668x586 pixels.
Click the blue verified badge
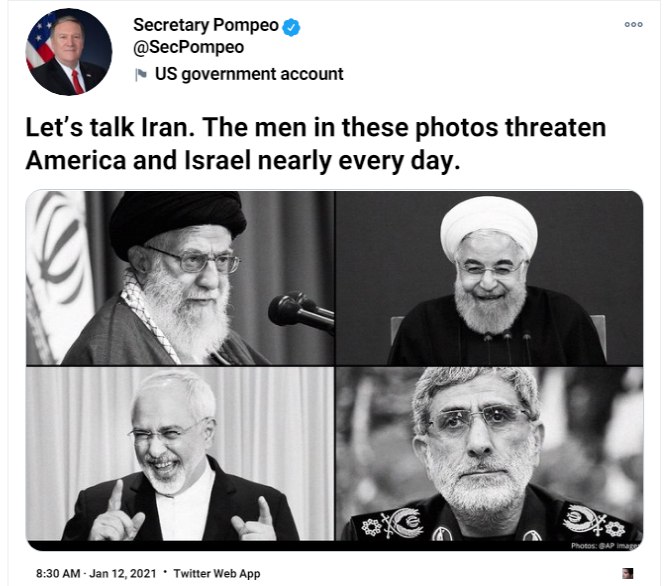[291, 27]
